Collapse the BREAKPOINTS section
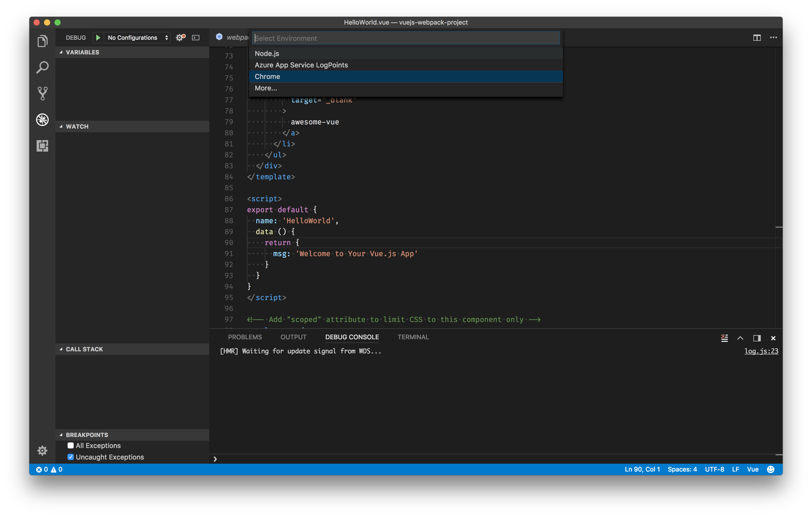Screen dimensions: 812x517 coord(132,435)
